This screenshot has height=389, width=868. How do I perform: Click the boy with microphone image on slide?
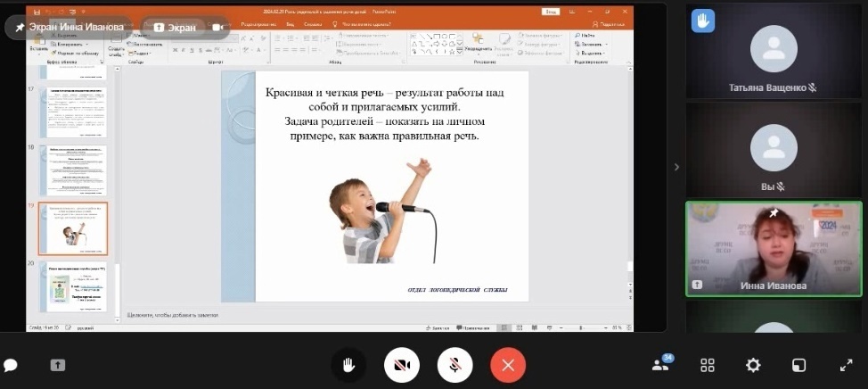pyautogui.click(x=383, y=211)
